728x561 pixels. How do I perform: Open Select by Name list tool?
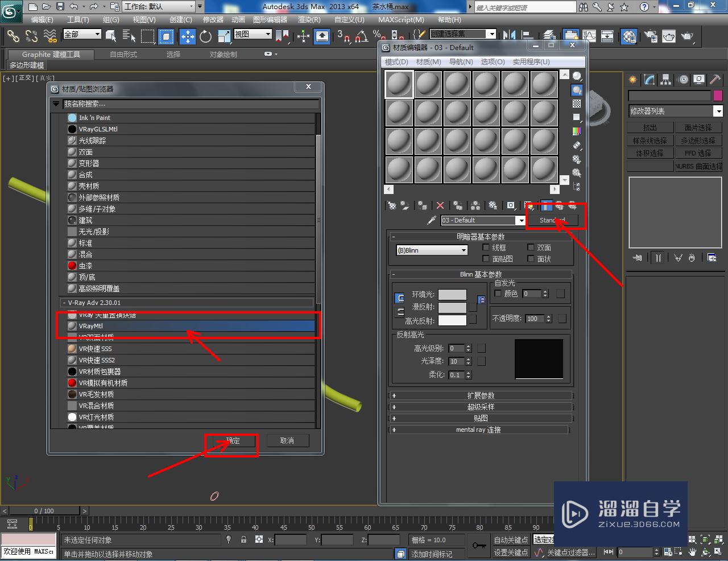pyautogui.click(x=129, y=37)
